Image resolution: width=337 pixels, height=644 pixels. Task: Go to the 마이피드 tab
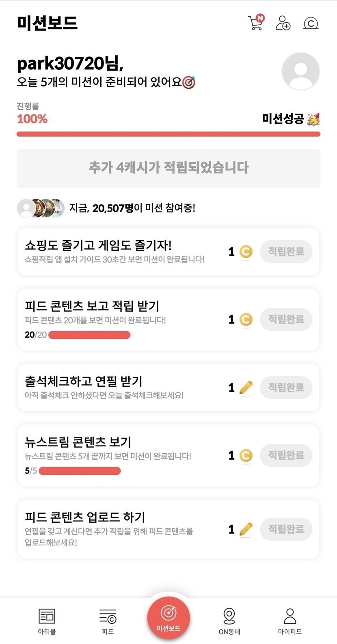point(290,620)
